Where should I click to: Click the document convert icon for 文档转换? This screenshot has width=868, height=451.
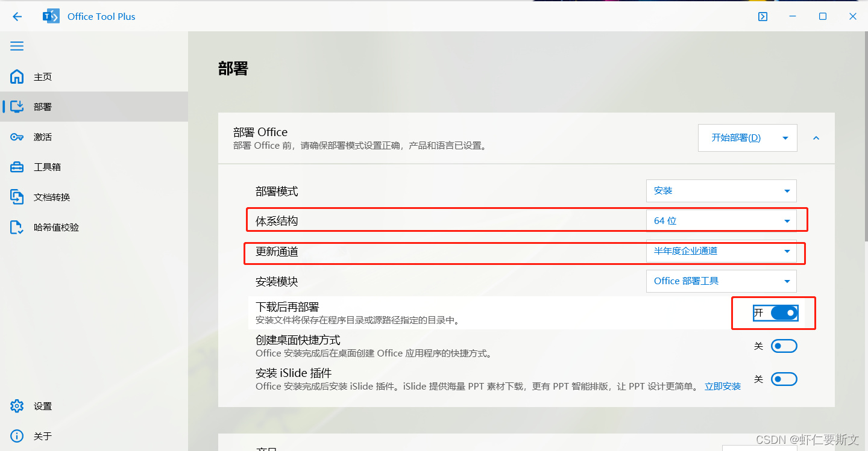pos(17,197)
